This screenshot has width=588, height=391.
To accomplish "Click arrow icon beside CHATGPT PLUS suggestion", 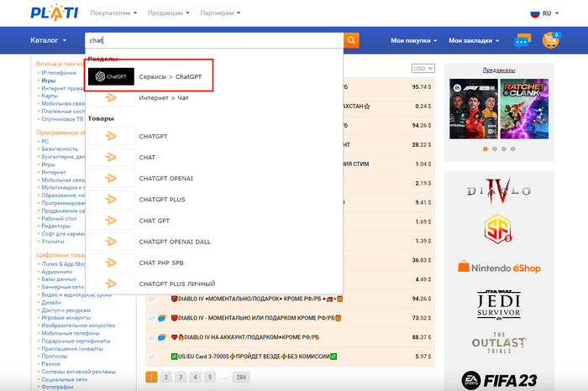I will click(111, 200).
